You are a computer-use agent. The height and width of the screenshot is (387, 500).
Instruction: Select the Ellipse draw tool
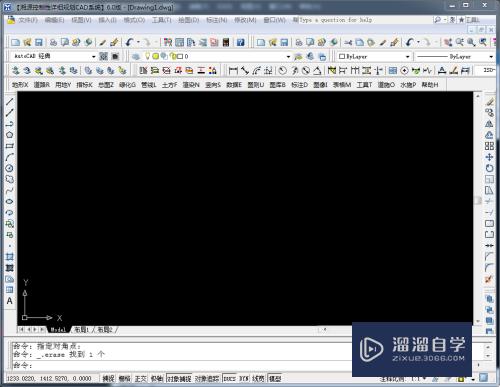click(9, 201)
